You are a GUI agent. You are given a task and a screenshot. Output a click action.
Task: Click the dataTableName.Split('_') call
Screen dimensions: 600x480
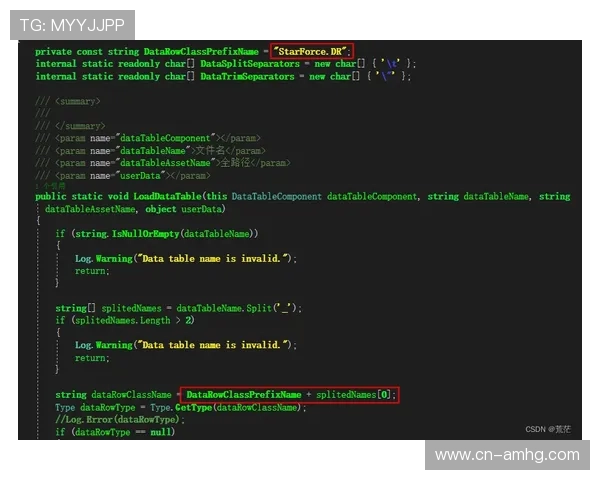pyautogui.click(x=236, y=308)
